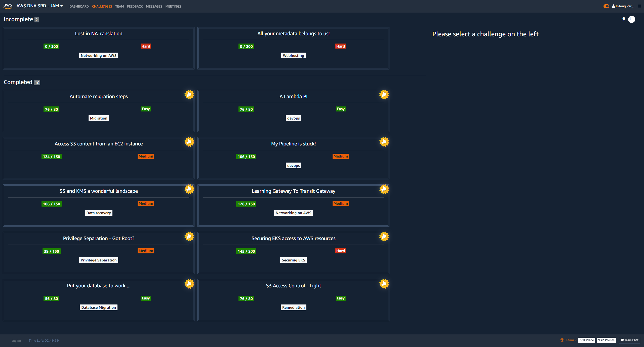Click thumbs-up badge on S3 Access Control - Light
This screenshot has height=347, width=644.
[x=384, y=284]
